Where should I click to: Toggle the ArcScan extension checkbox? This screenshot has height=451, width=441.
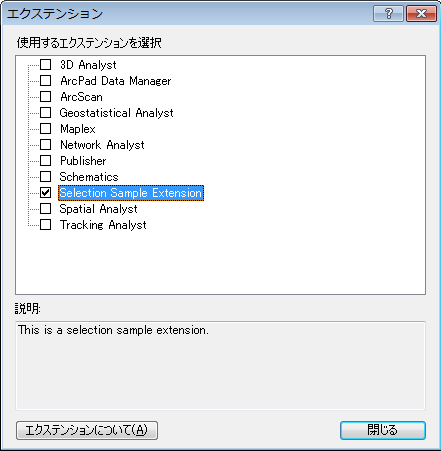click(46, 96)
